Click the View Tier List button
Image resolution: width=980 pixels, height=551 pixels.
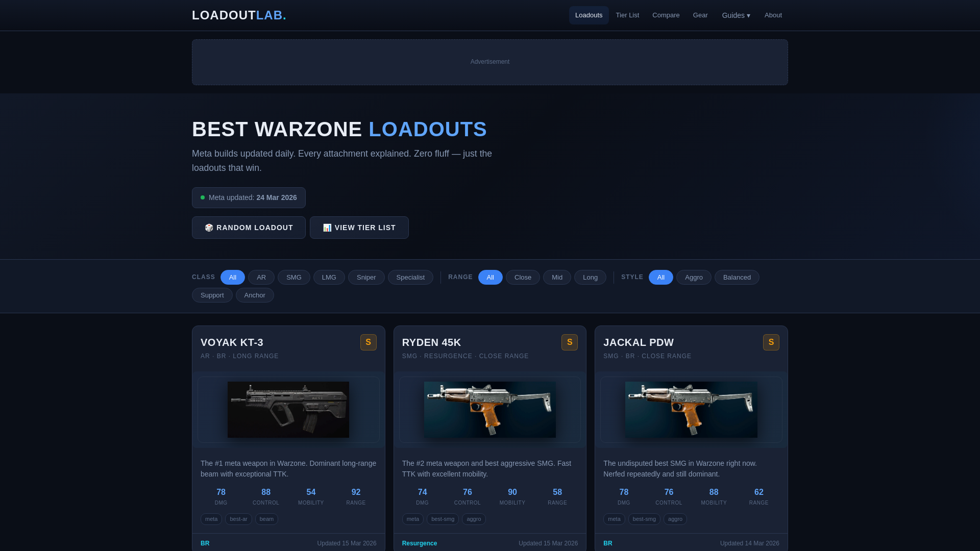coord(359,228)
